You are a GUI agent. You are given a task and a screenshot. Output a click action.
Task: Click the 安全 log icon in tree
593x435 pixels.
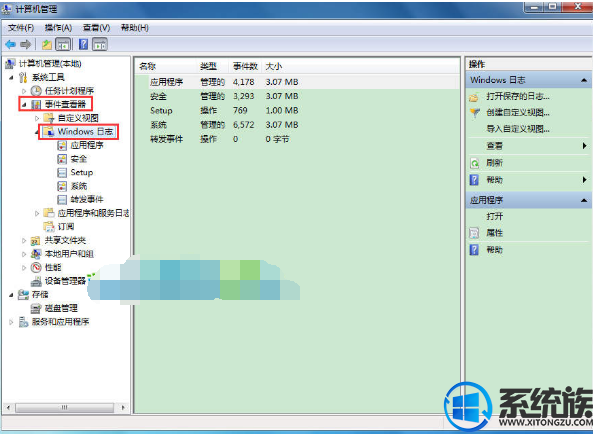click(62, 159)
